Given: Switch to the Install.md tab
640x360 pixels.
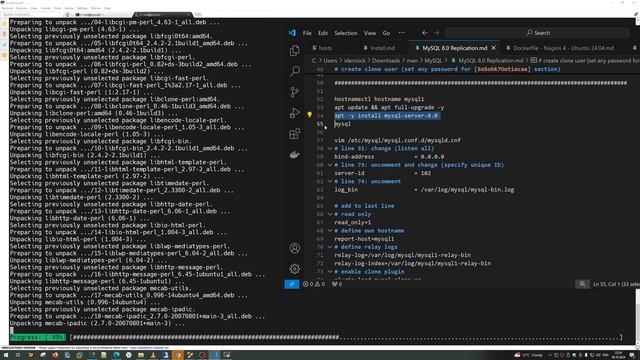Looking at the screenshot, I should click(382, 48).
